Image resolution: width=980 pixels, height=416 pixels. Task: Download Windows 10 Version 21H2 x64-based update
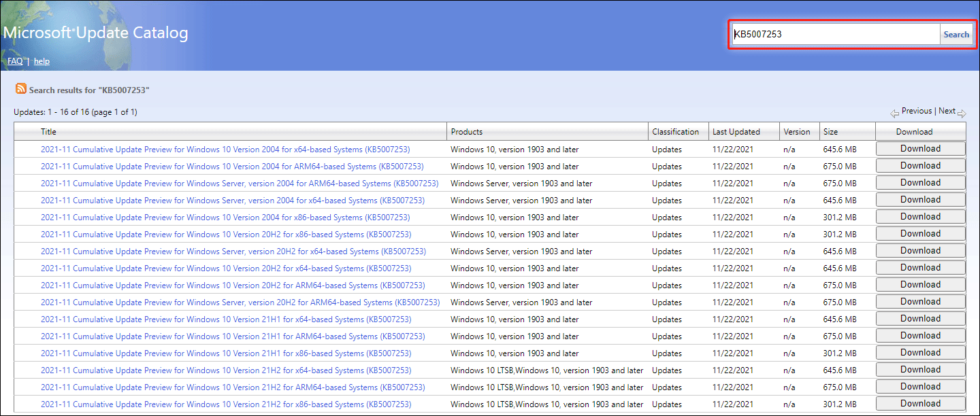pyautogui.click(x=920, y=370)
